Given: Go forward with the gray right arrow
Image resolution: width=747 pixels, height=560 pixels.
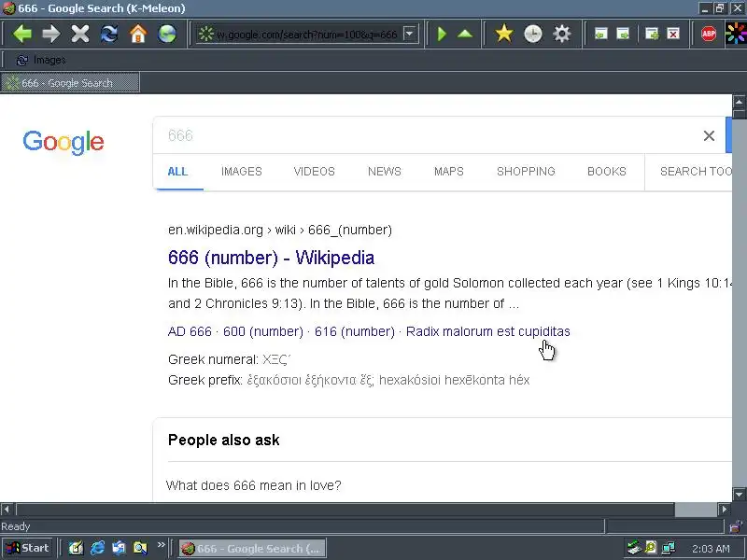Looking at the screenshot, I should (51, 34).
